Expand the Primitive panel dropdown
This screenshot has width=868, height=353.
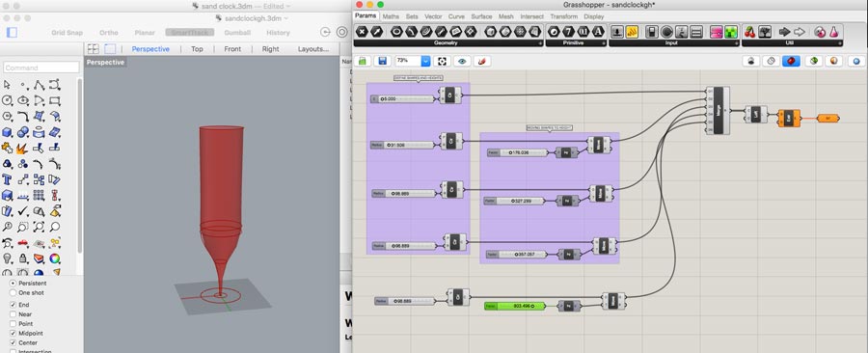click(604, 43)
